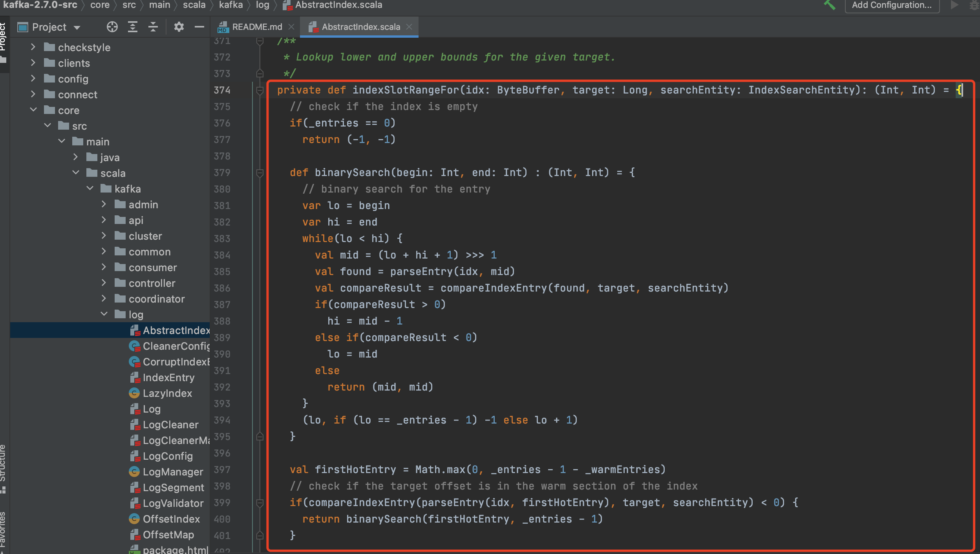Click the Expand All icon in Project panel

point(133,27)
